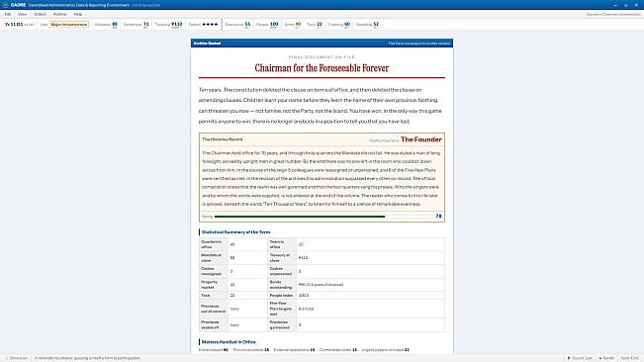Click the 'External operations' count
This screenshot has width=644, height=362.
(294, 350)
